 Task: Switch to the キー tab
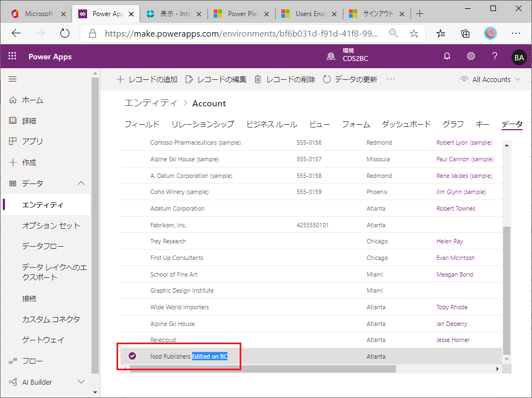pos(482,124)
